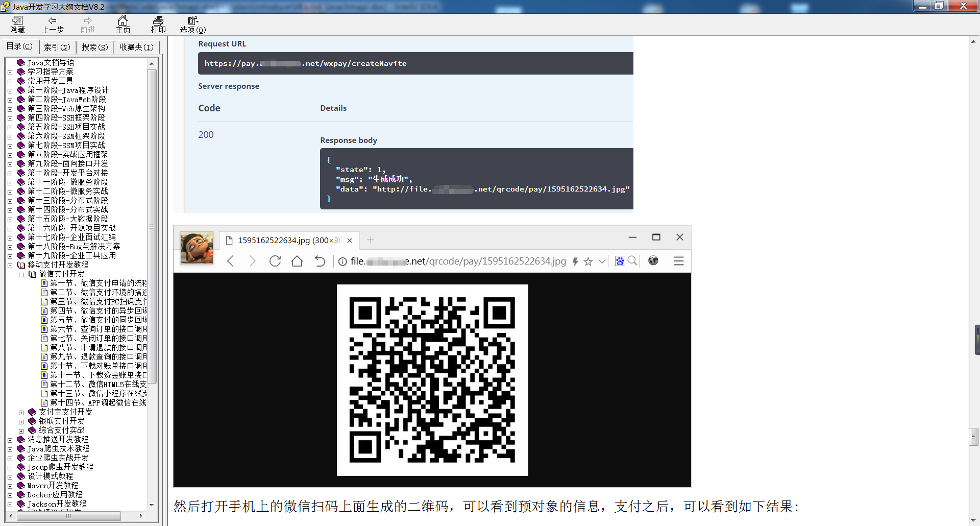Click the browser forward arrow in the screenshot

252,261
